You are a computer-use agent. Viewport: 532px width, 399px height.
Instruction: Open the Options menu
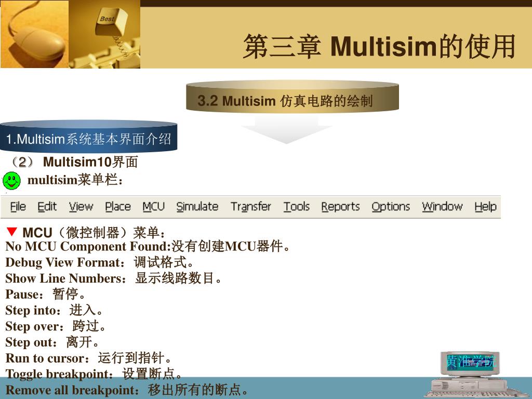[x=391, y=207]
